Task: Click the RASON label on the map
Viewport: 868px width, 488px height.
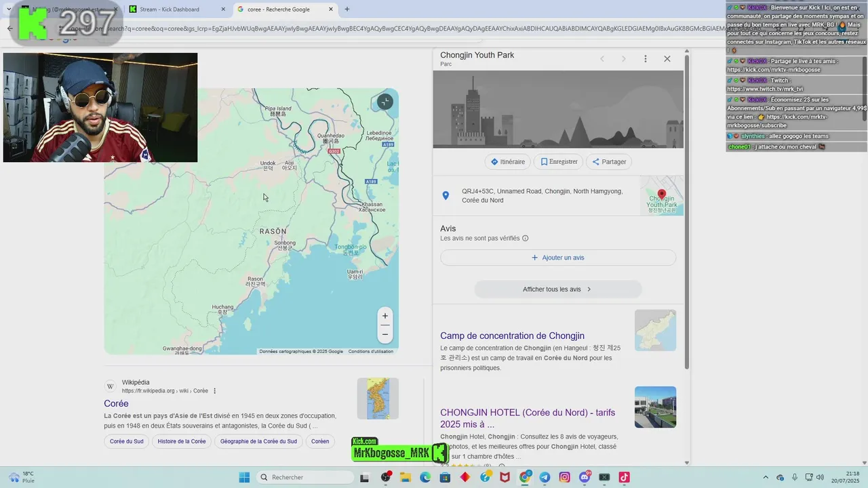Action: pos(273,231)
